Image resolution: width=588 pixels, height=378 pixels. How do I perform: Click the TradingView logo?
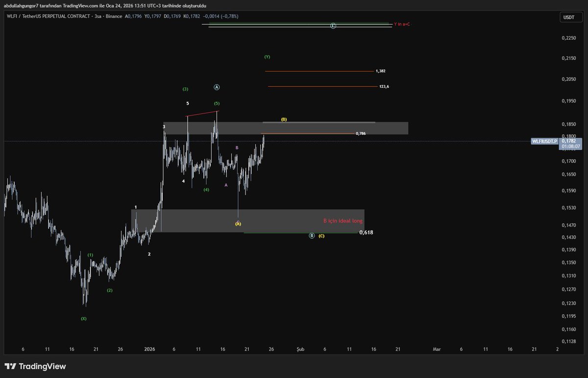pos(35,366)
